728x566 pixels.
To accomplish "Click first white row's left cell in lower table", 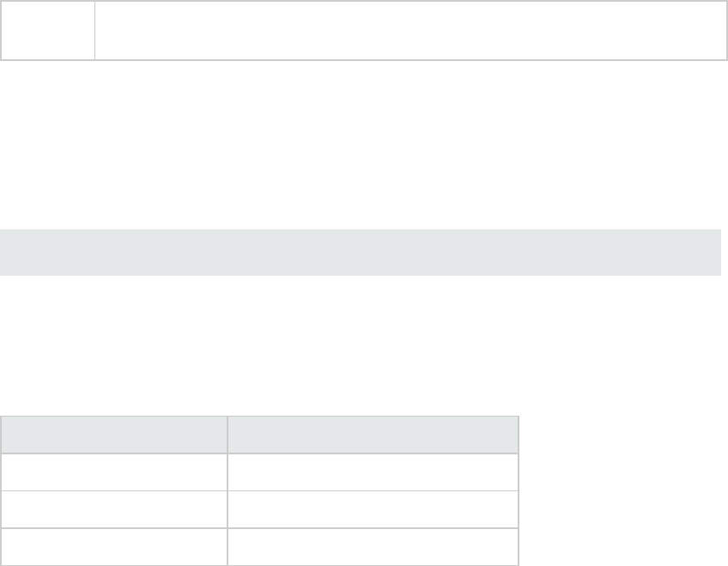I will pyautogui.click(x=113, y=472).
